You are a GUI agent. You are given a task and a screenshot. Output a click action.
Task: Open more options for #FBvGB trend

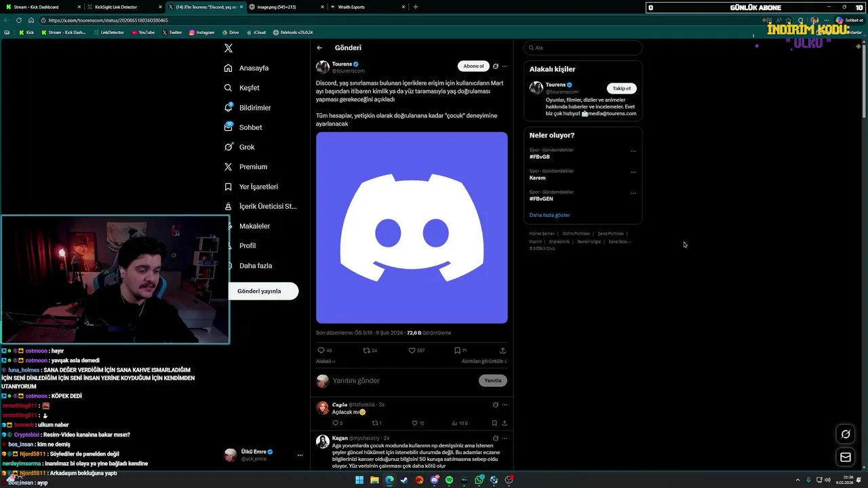click(x=633, y=151)
